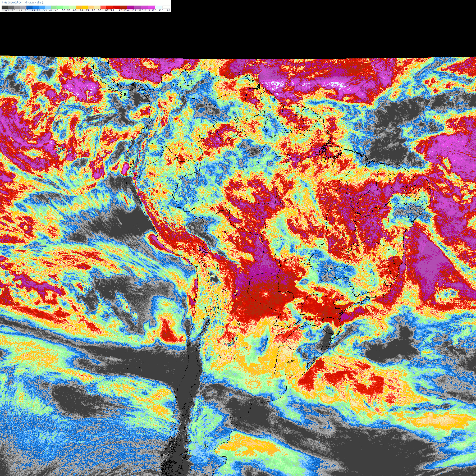Click the 2.0 legend value
476x476 pixels.
tap(26, 10)
